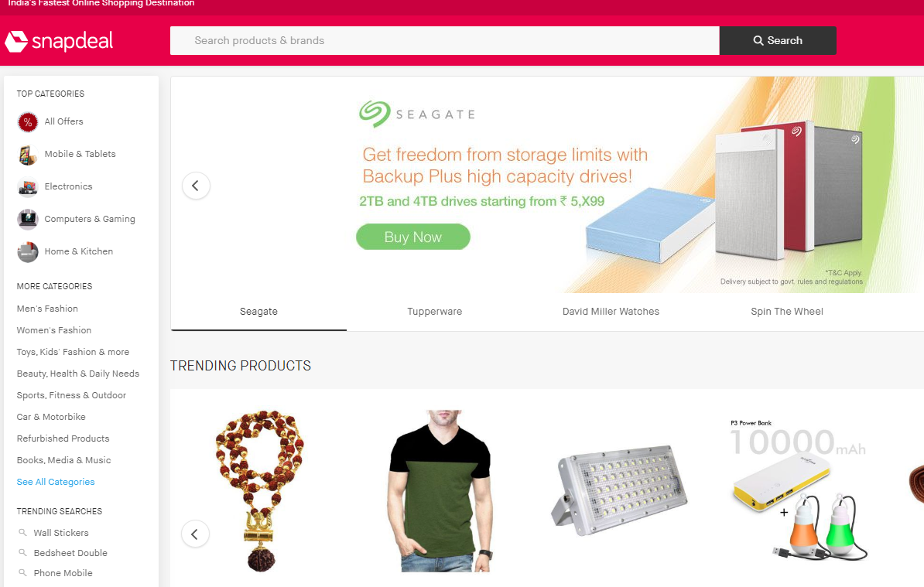Open the Home & Kitchen icon

pos(28,252)
